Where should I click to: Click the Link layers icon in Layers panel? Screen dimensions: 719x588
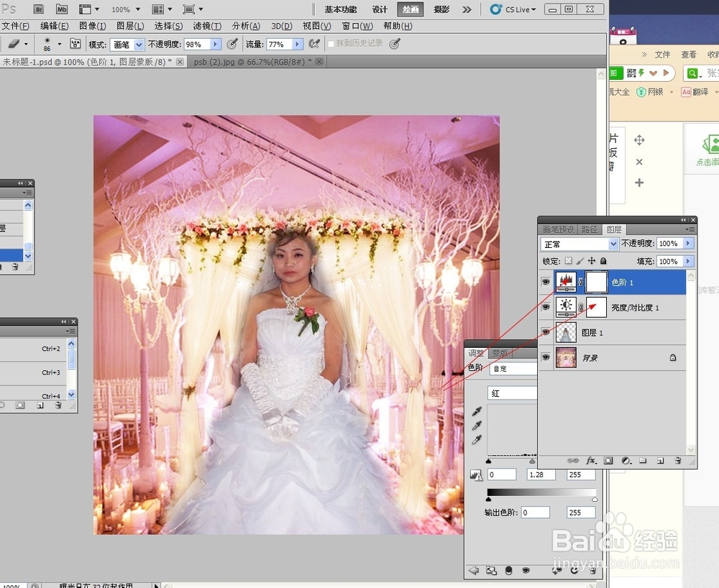[573, 461]
